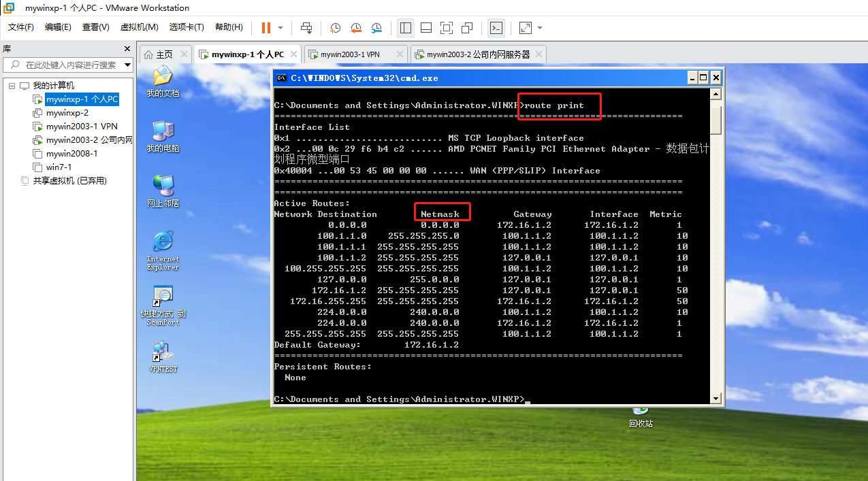868x481 pixels.
Task: Click the 我的文档 desktop icon
Action: pos(163,82)
